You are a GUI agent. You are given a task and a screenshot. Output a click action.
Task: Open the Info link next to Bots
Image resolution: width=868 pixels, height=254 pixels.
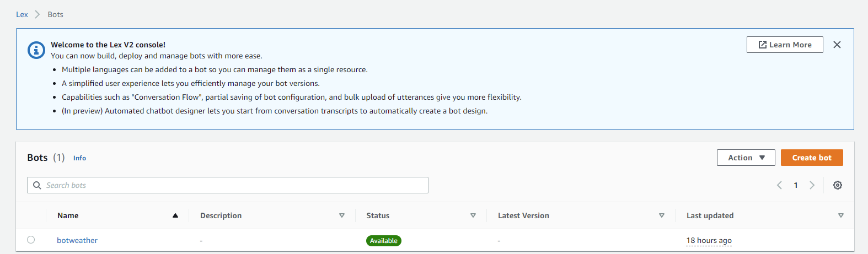[79, 158]
